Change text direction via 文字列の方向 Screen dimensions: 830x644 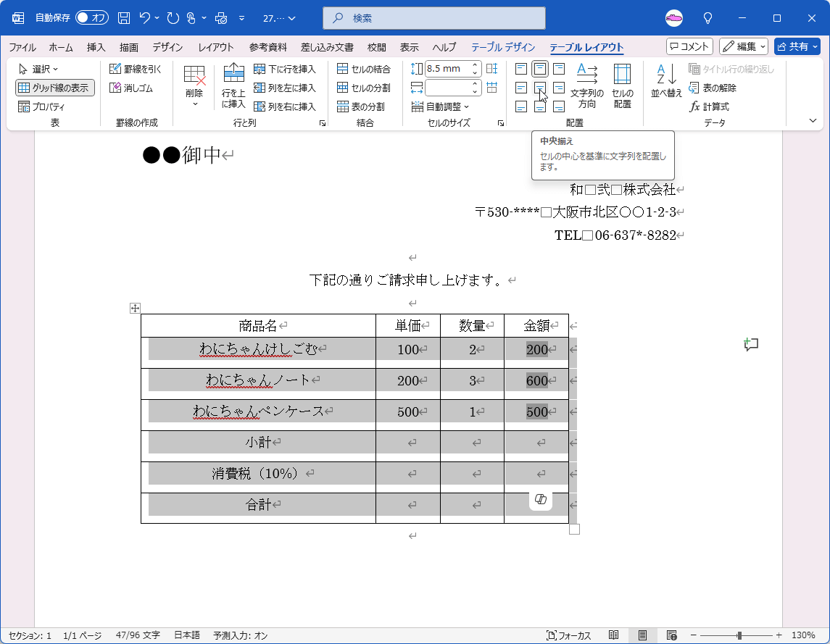point(586,85)
